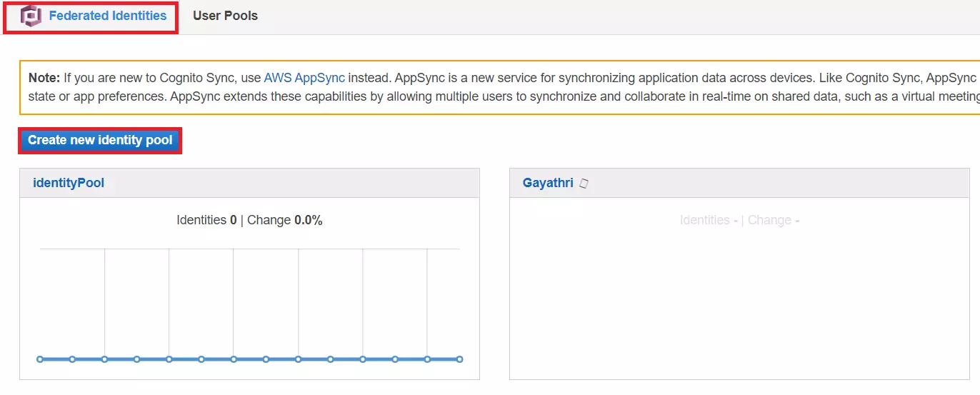
Task: Click the 'Identities - | Change -' text
Action: pos(739,220)
